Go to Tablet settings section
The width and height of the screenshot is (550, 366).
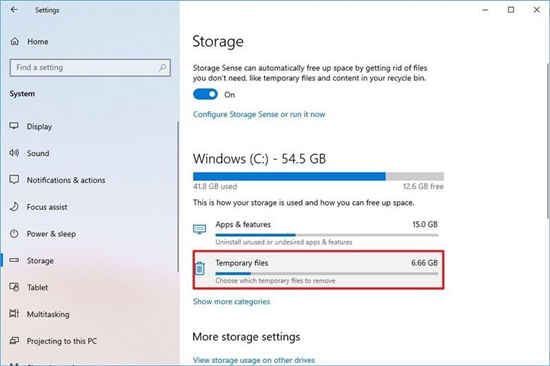pyautogui.click(x=38, y=287)
